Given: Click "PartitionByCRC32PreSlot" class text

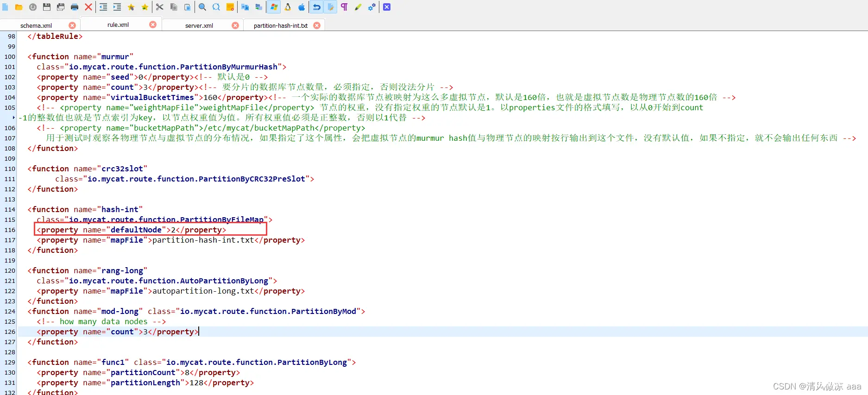Looking at the screenshot, I should [252, 179].
